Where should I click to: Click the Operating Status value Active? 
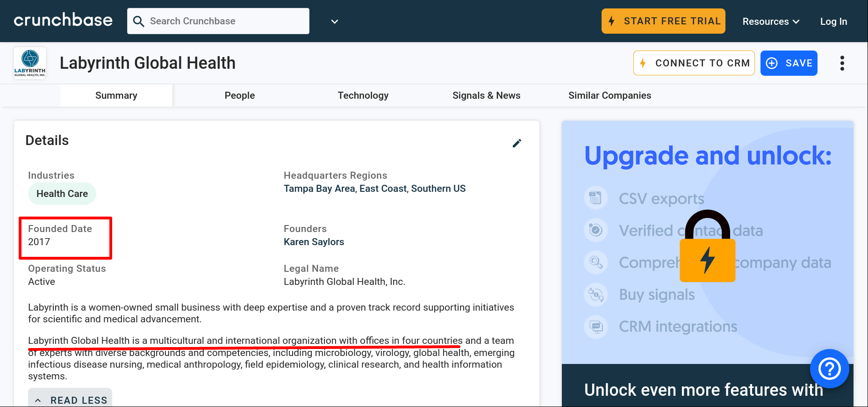42,282
